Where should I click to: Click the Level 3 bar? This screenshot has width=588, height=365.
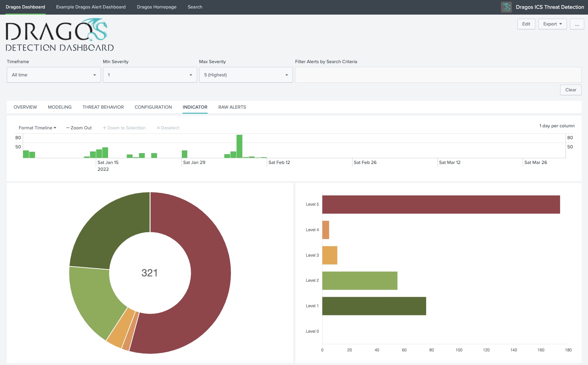tap(330, 255)
